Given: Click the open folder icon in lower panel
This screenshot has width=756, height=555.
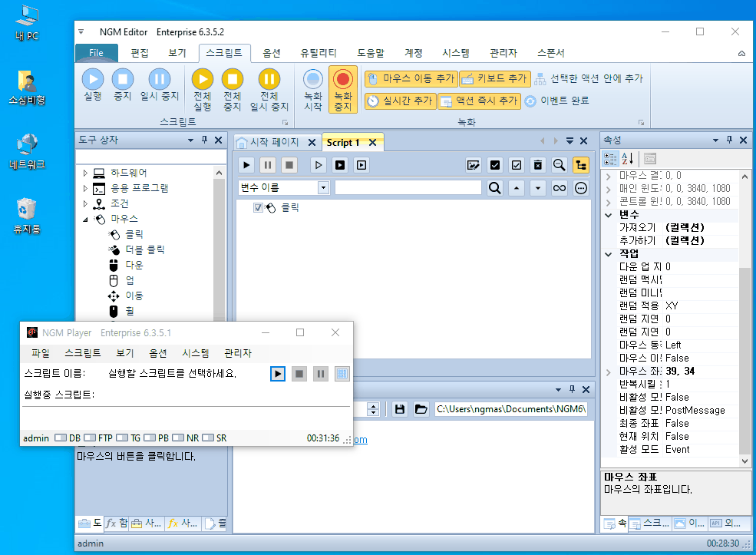Looking at the screenshot, I should [x=421, y=409].
